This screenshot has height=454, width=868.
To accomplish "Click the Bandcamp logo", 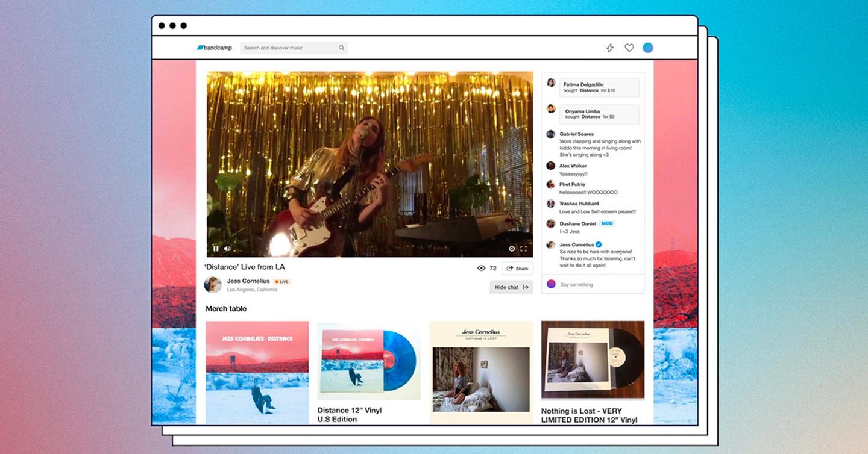I will 214,48.
